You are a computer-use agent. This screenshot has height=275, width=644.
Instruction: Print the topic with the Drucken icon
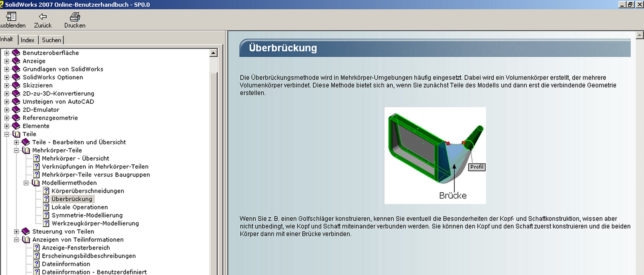point(75,17)
